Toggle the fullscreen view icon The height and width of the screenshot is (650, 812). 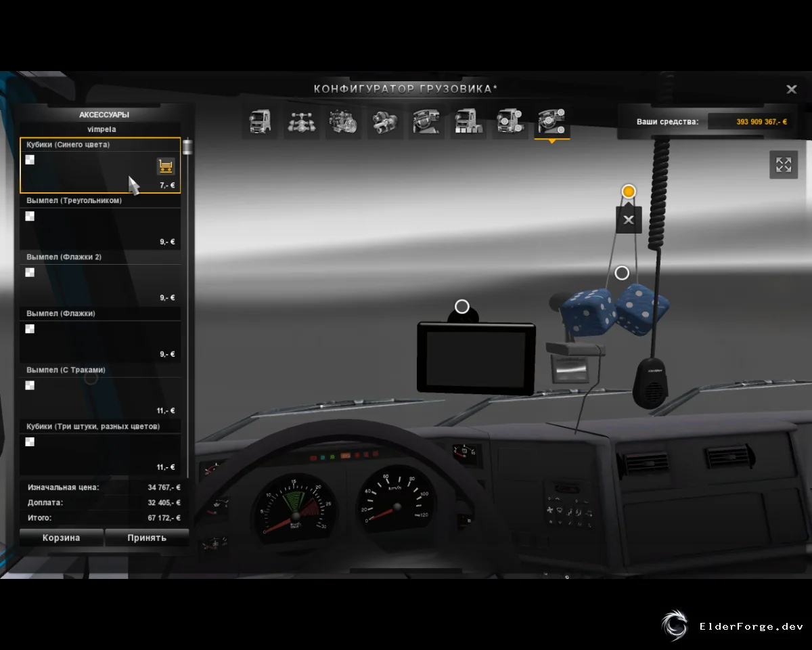coord(784,165)
